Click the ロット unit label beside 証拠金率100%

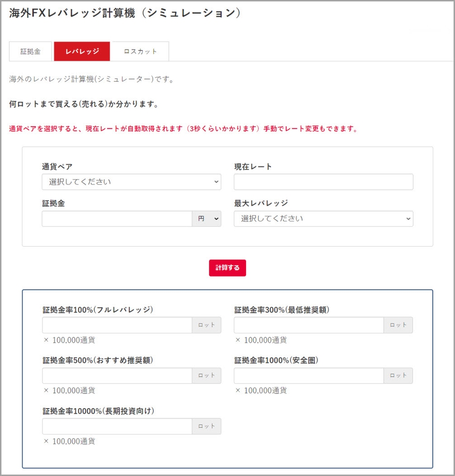click(x=206, y=325)
